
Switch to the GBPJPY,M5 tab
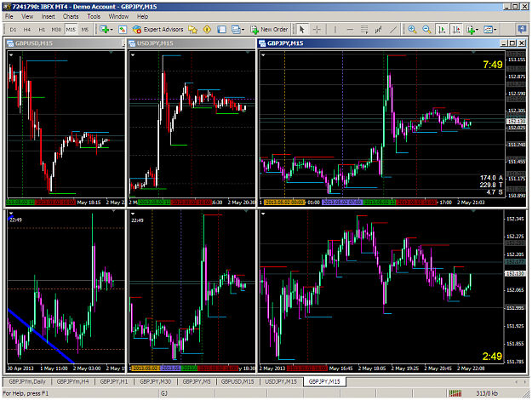pyautogui.click(x=197, y=381)
